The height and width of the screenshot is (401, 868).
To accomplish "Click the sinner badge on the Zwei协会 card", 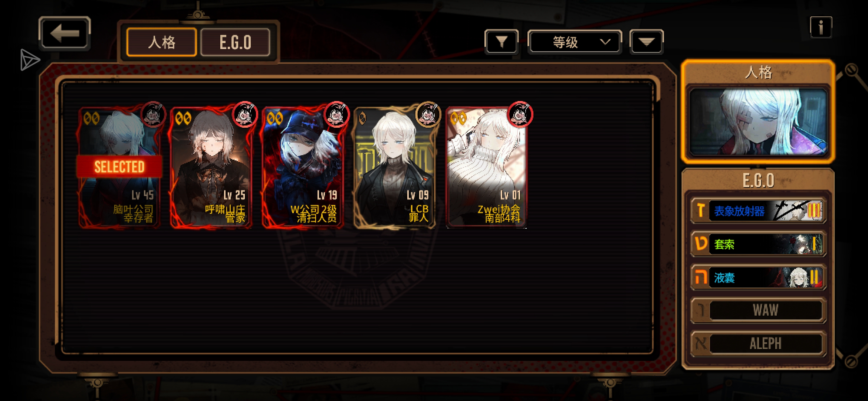I will (520, 114).
